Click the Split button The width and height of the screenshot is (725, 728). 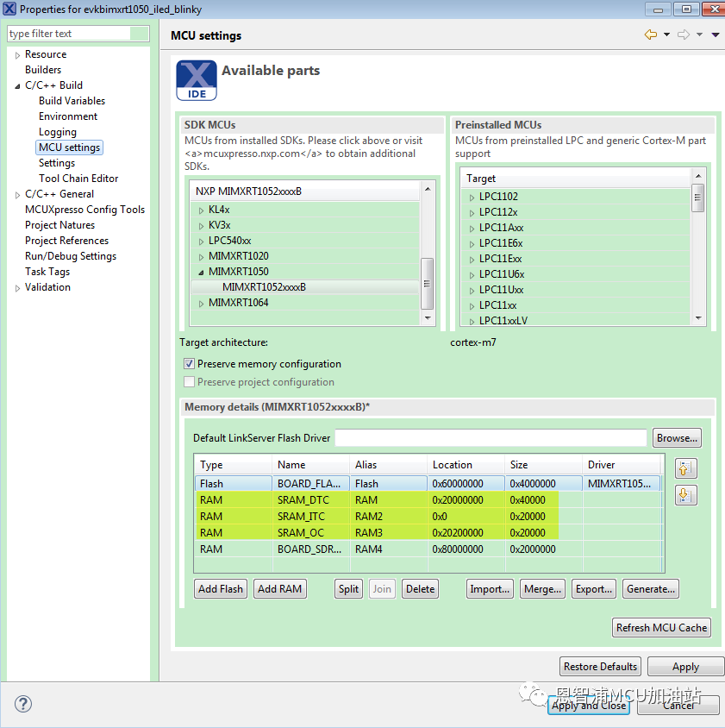[x=348, y=589]
